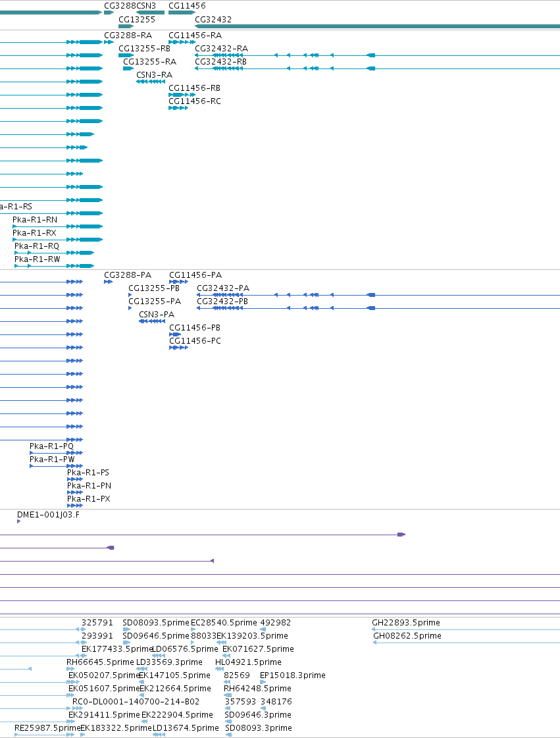Viewport: 560px width, 738px height.
Task: Select the DME1-001J03.F feature label
Action: click(49, 515)
